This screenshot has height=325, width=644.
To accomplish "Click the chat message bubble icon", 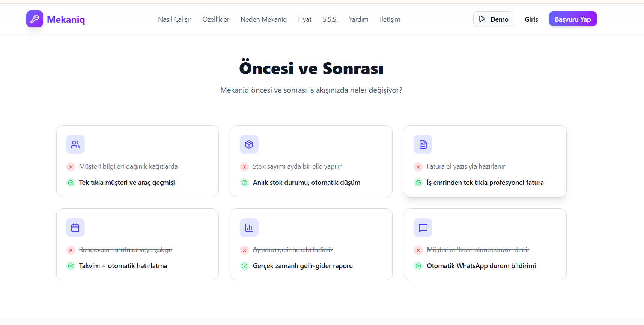I will click(x=423, y=228).
